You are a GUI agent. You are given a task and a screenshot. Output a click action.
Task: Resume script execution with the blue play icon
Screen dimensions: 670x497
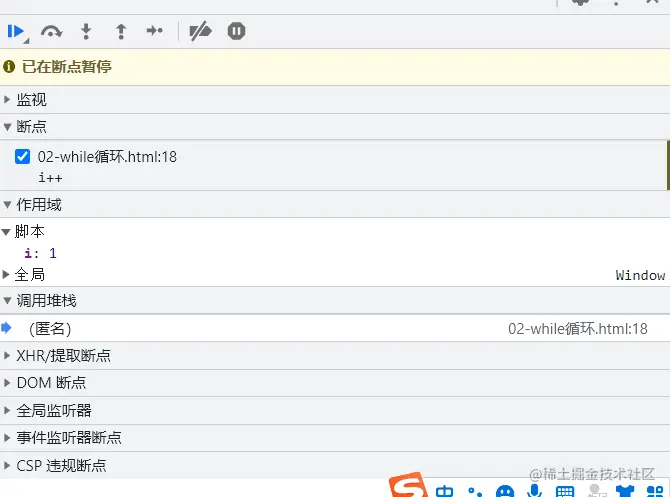click(16, 32)
